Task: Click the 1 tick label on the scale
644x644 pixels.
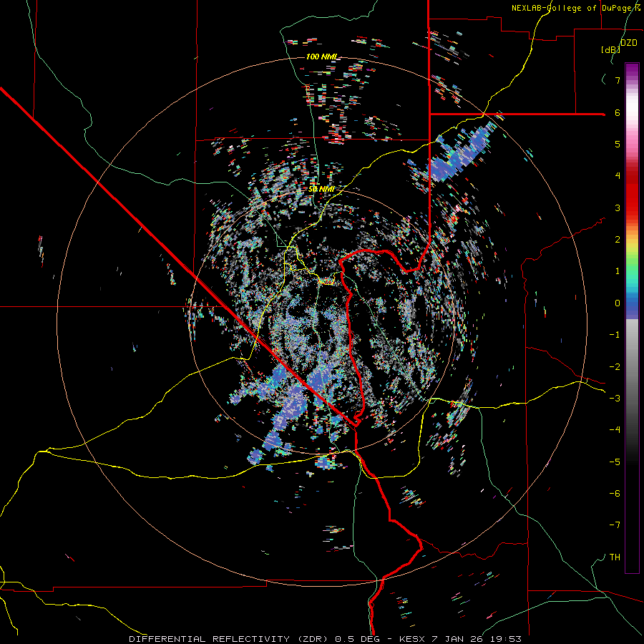Action: click(x=618, y=271)
